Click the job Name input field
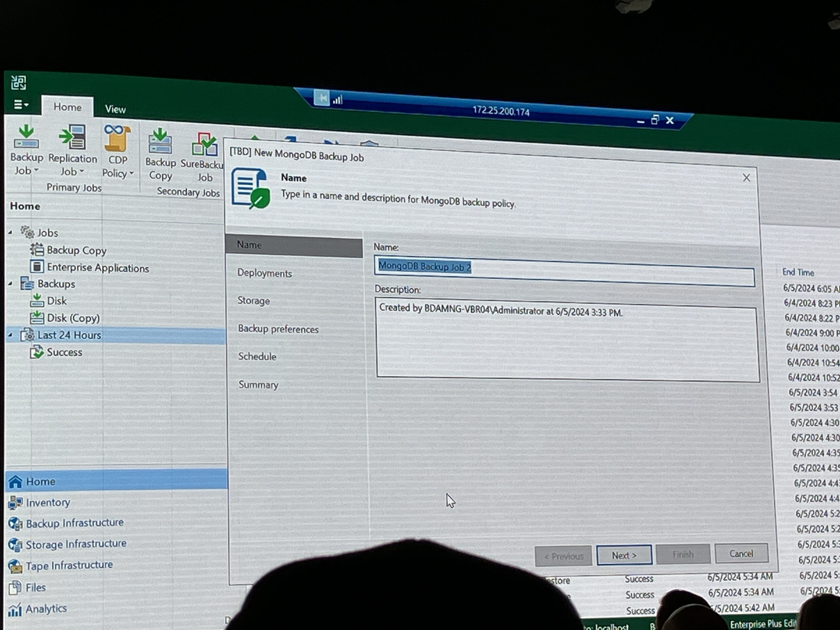The image size is (840, 630). pyautogui.click(x=564, y=271)
